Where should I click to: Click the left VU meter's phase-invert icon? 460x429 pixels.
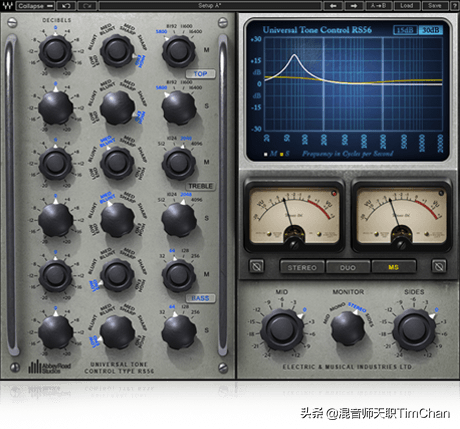click(x=257, y=266)
